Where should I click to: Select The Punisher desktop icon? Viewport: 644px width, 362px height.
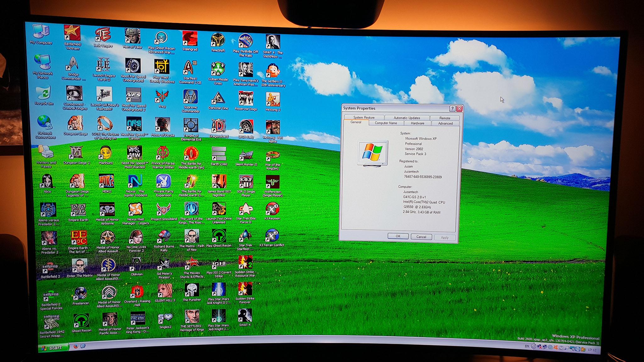tap(192, 290)
